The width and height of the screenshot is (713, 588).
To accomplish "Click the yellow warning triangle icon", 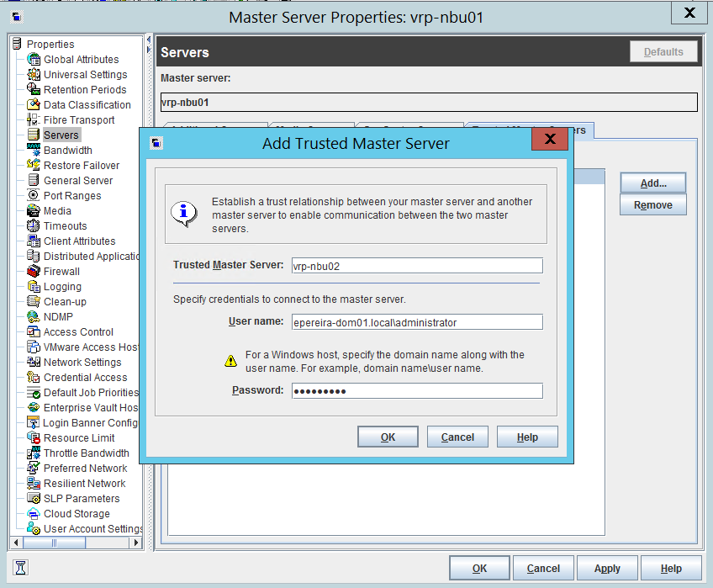I will tap(231, 361).
